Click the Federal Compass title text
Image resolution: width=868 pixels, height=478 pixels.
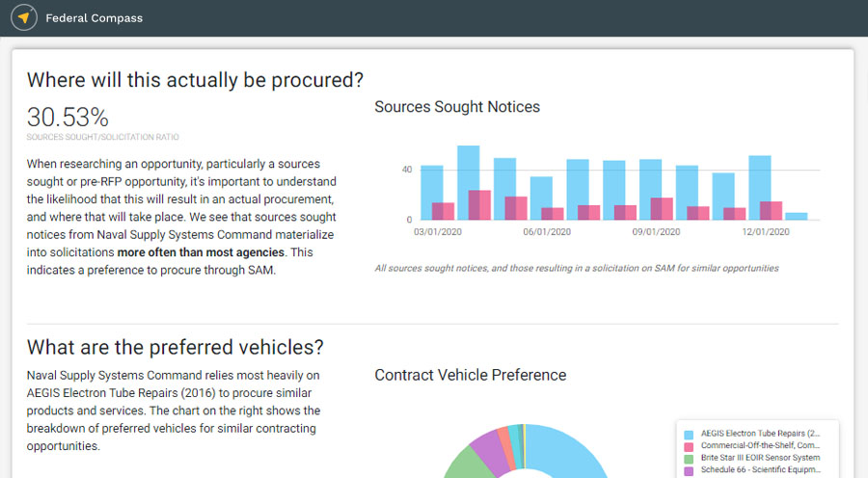pos(94,18)
